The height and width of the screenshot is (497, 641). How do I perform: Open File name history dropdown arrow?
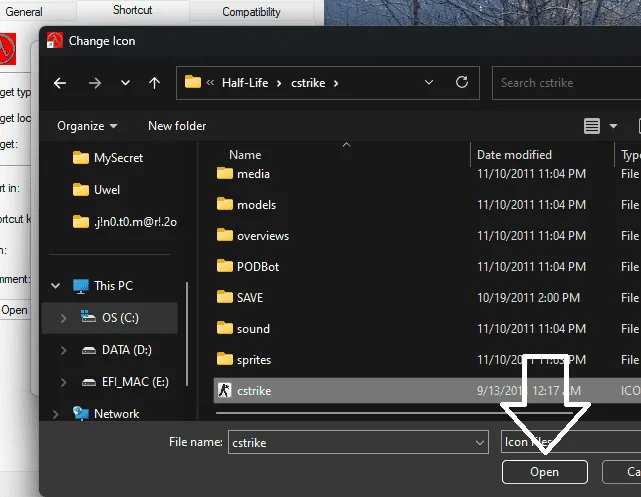coord(480,443)
